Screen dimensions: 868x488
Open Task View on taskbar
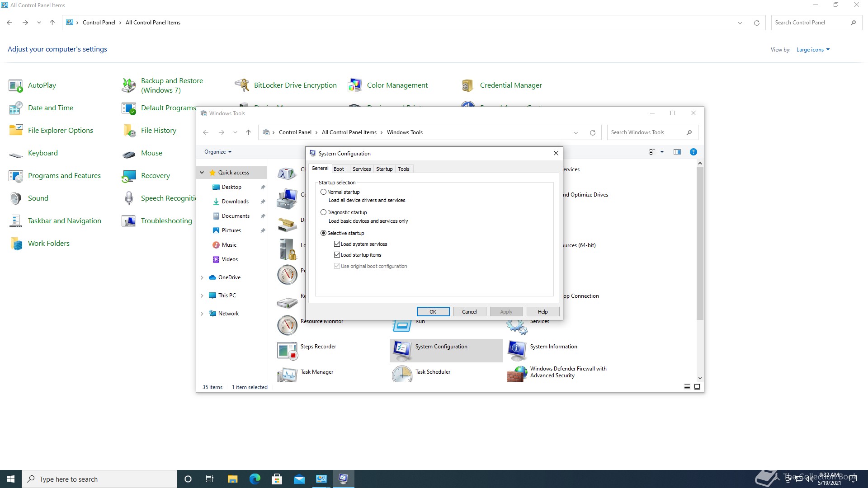pos(210,479)
